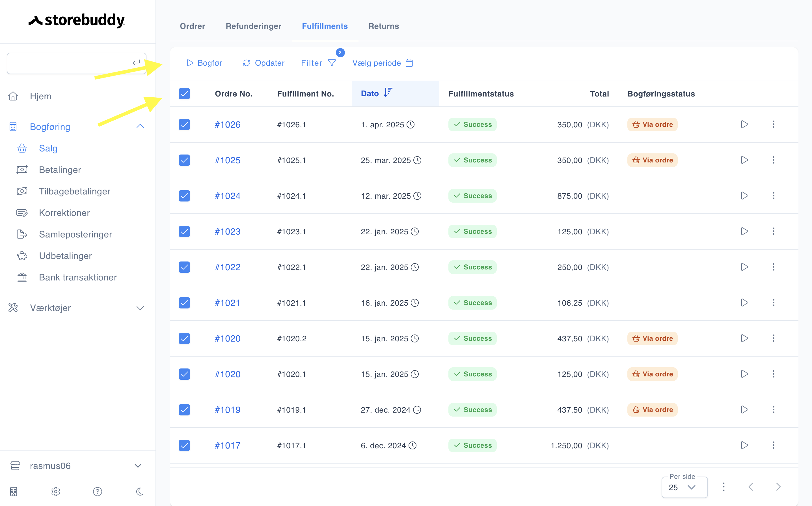Click the play icon for order #1024
812x506 pixels.
click(x=744, y=196)
